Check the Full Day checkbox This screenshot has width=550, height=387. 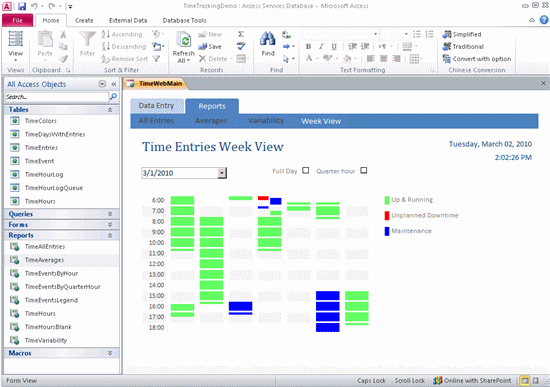pyautogui.click(x=306, y=171)
